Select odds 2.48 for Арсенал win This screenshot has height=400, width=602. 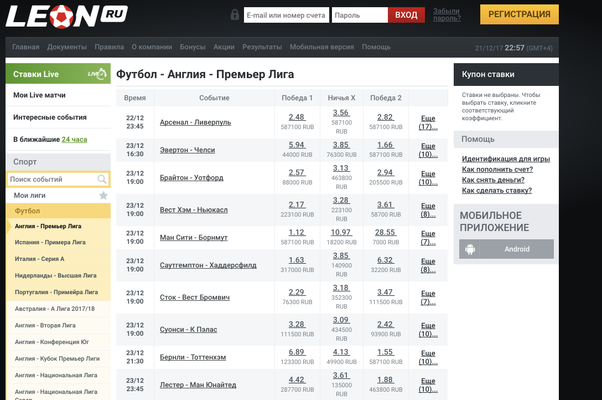pos(296,117)
